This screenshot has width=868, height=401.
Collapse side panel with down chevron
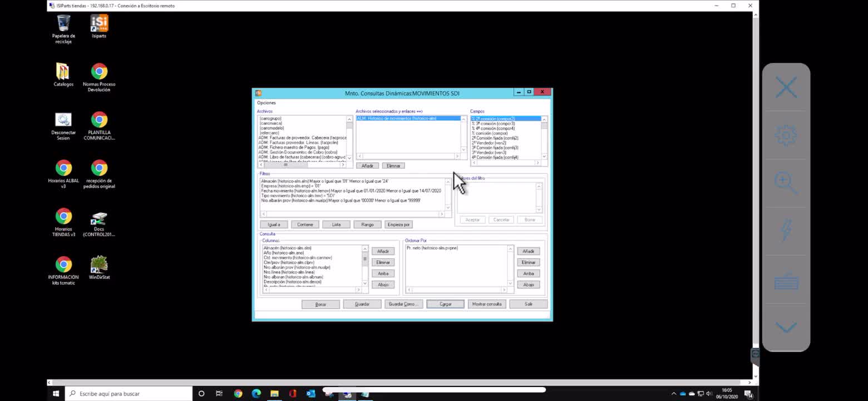coord(786,327)
